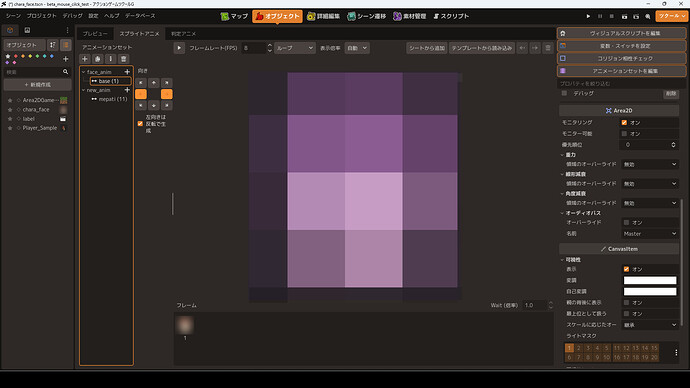Viewport: 690px width, 388px height.
Task: Click the stop icon in the top-right controls
Action: pyautogui.click(x=612, y=16)
